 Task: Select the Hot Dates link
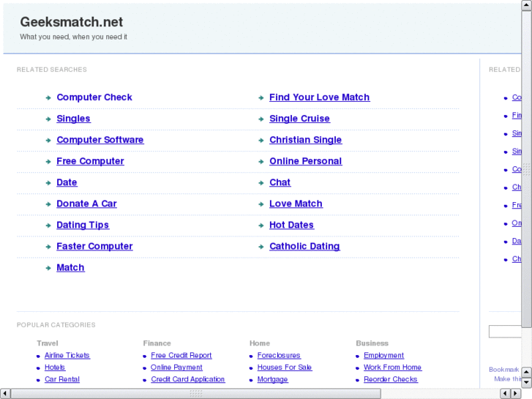pyautogui.click(x=291, y=225)
